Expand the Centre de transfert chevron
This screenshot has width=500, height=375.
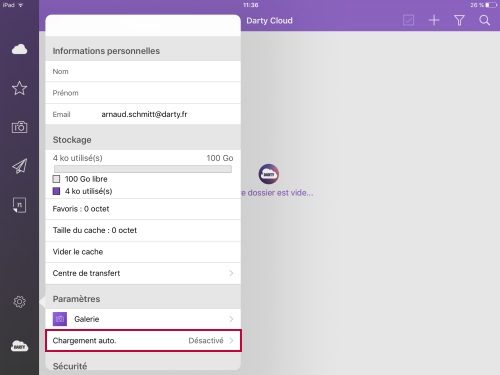point(231,273)
